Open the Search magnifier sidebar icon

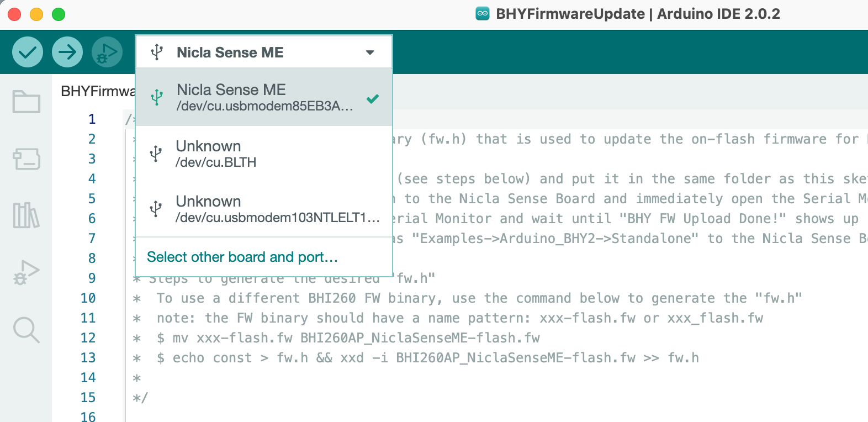coord(27,330)
